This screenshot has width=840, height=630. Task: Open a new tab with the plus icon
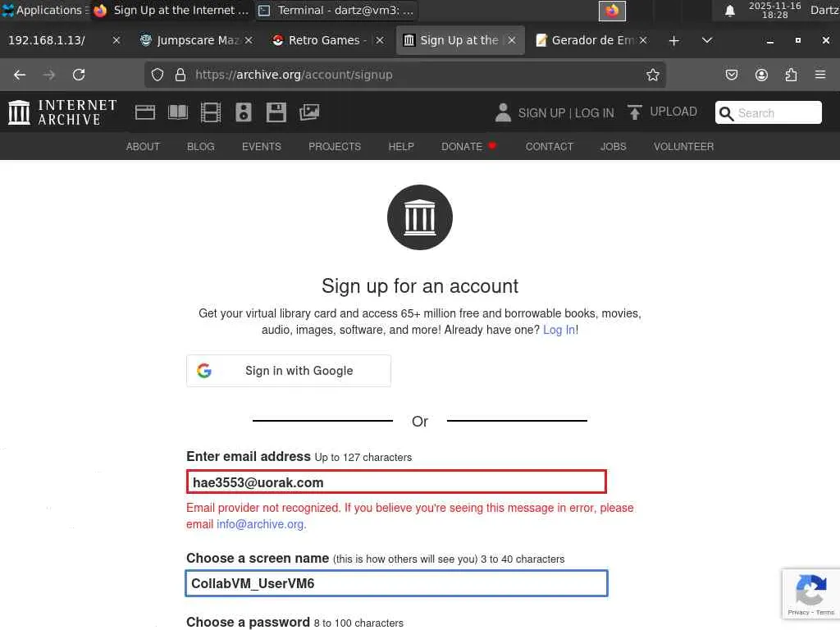674,41
